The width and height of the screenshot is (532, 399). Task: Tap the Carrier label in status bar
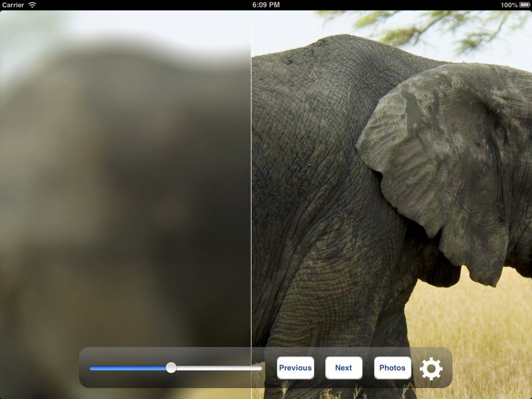(x=13, y=5)
